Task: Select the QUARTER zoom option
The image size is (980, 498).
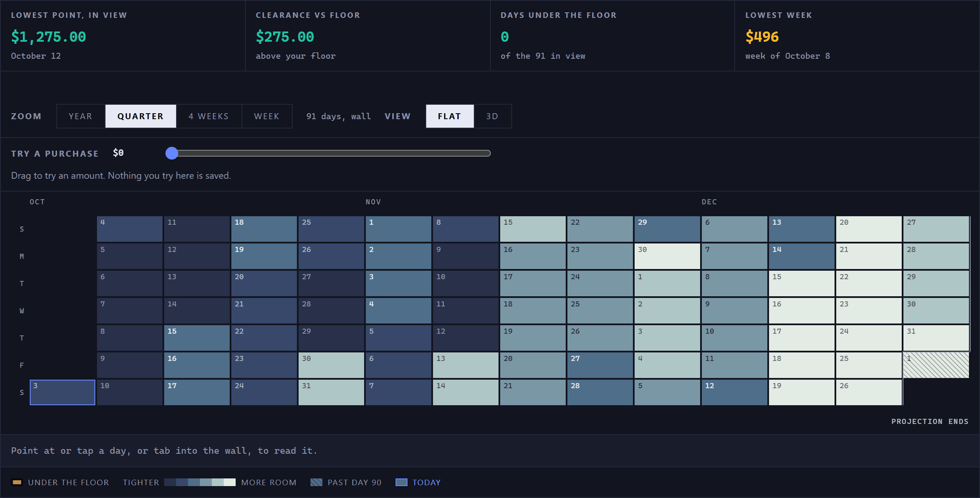Action: [141, 116]
